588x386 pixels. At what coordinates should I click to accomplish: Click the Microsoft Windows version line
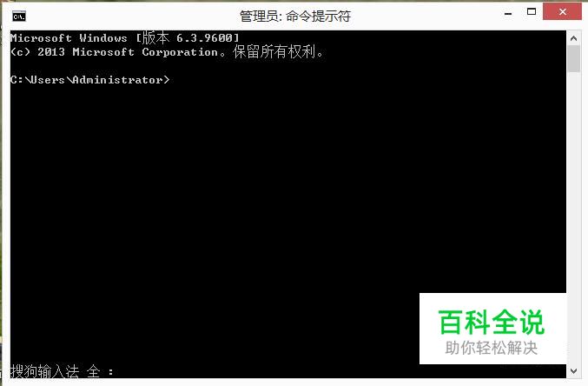(124, 38)
